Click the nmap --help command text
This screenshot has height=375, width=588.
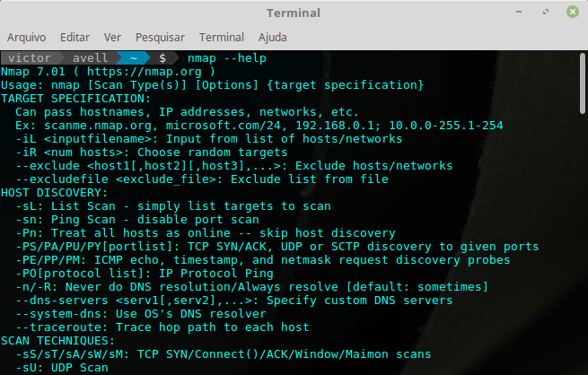click(x=227, y=58)
